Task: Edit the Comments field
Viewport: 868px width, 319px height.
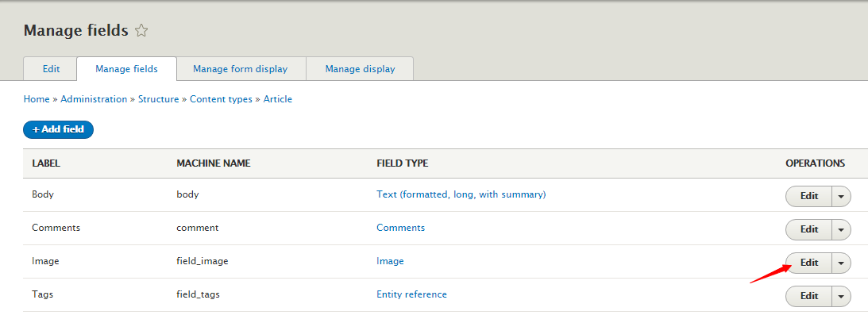Action: pos(808,229)
